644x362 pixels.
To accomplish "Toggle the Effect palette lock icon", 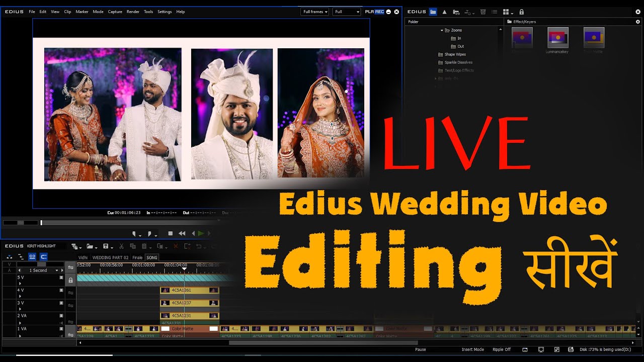I will [521, 12].
